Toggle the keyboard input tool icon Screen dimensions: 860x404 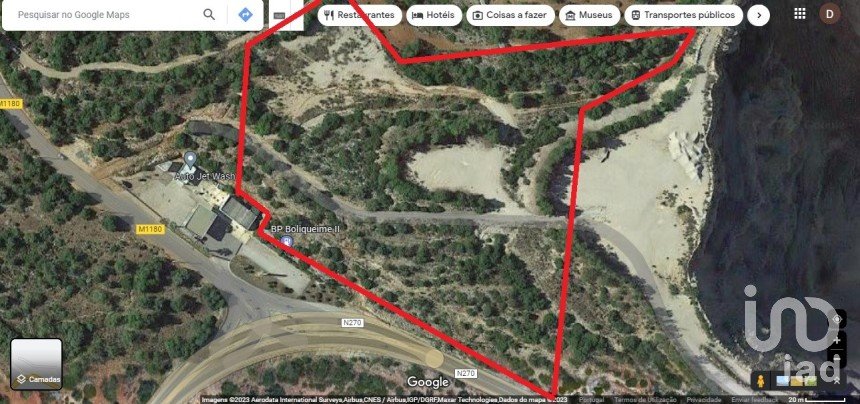point(279,15)
